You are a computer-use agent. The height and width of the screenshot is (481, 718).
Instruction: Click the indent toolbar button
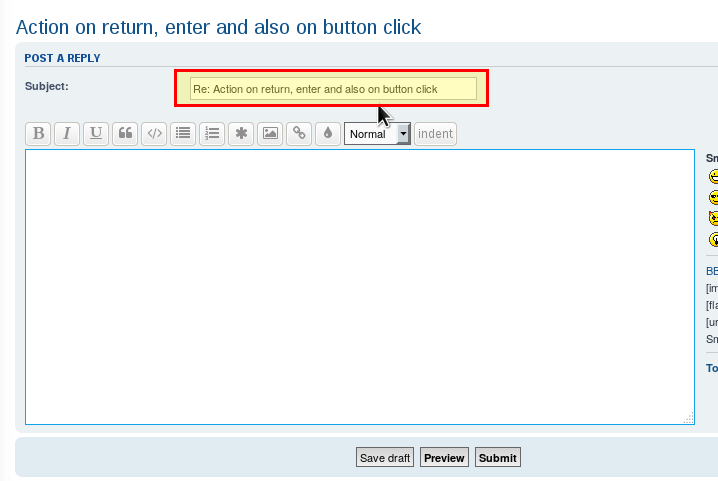pos(435,134)
